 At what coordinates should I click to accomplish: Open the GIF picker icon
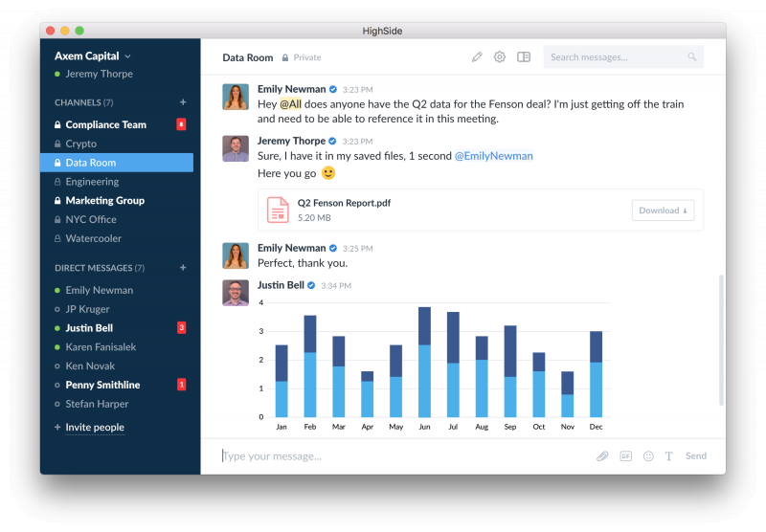[x=626, y=455]
